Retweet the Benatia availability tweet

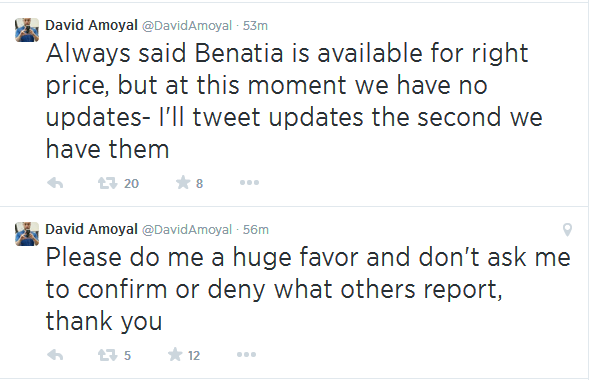pos(107,183)
